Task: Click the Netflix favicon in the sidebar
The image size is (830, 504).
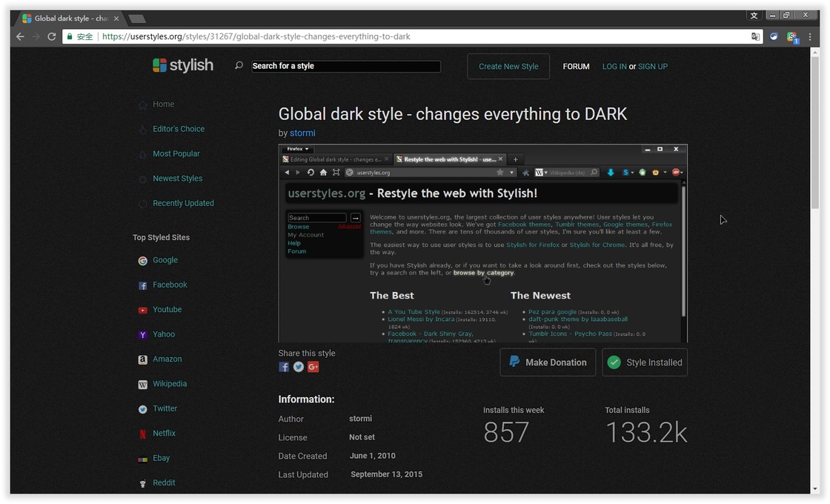Action: 142,434
